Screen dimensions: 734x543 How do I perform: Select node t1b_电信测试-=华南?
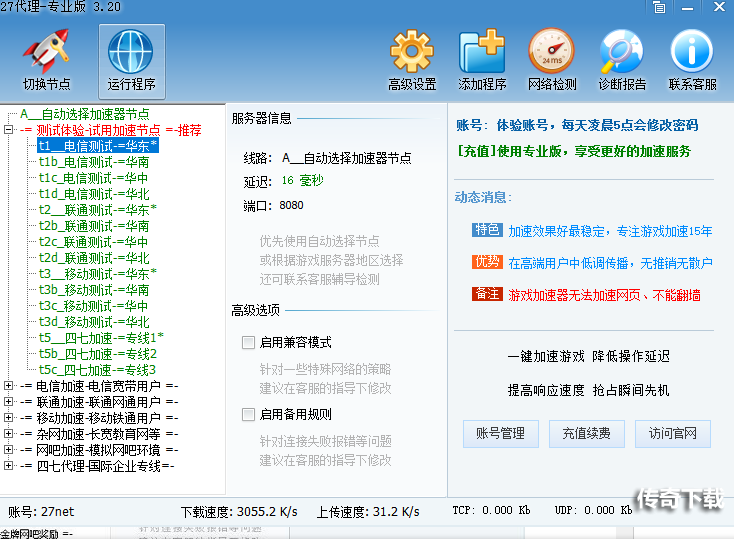(x=94, y=162)
